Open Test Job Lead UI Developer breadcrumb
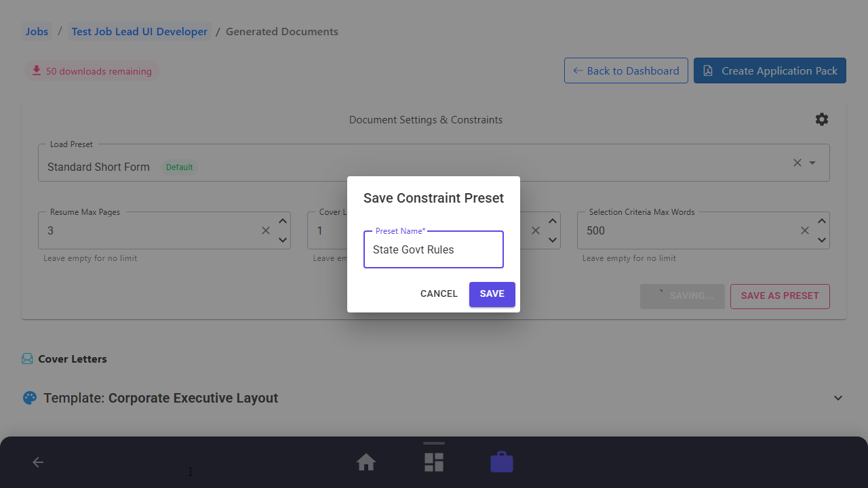This screenshot has height=488, width=868. [140, 32]
